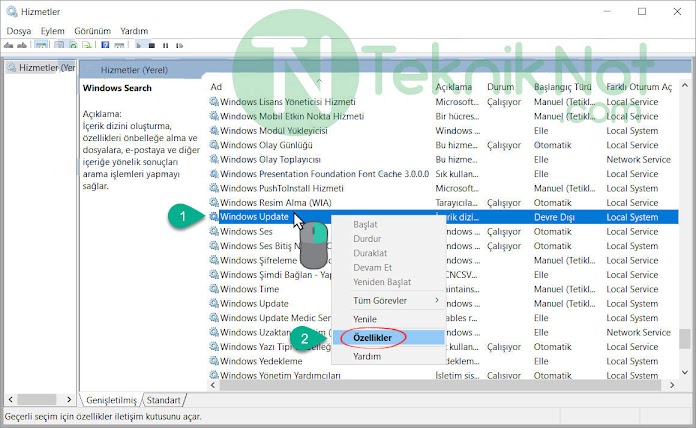Click the Back arrow toolbar icon
Image resolution: width=696 pixels, height=428 pixels.
pyautogui.click(x=8, y=45)
